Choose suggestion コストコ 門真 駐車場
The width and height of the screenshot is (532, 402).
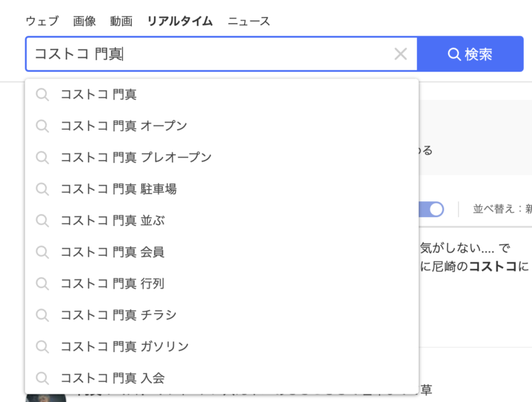click(x=222, y=189)
